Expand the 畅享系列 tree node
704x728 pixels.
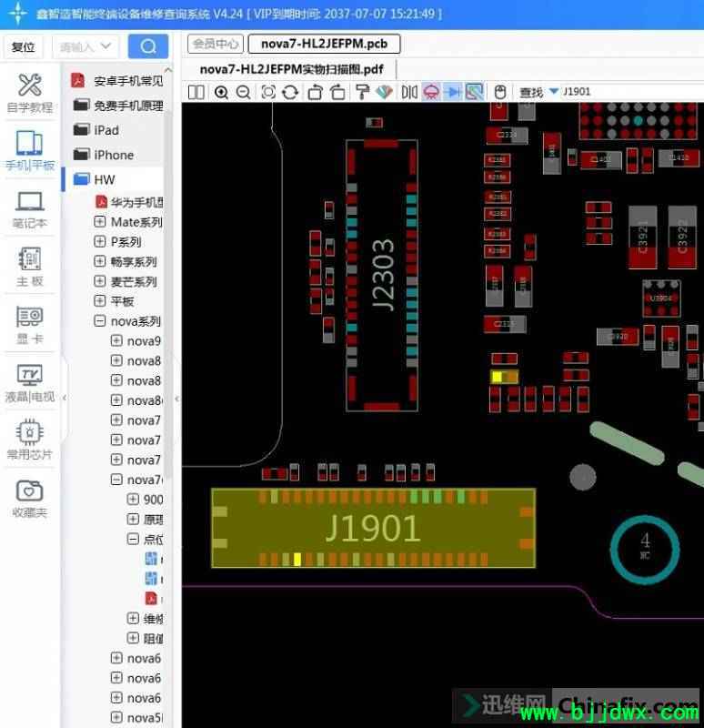click(x=99, y=261)
